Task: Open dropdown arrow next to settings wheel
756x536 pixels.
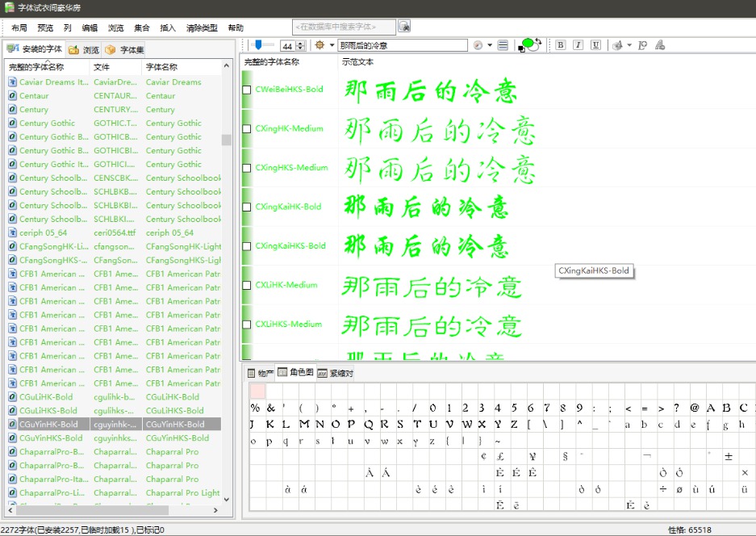Action: point(332,45)
